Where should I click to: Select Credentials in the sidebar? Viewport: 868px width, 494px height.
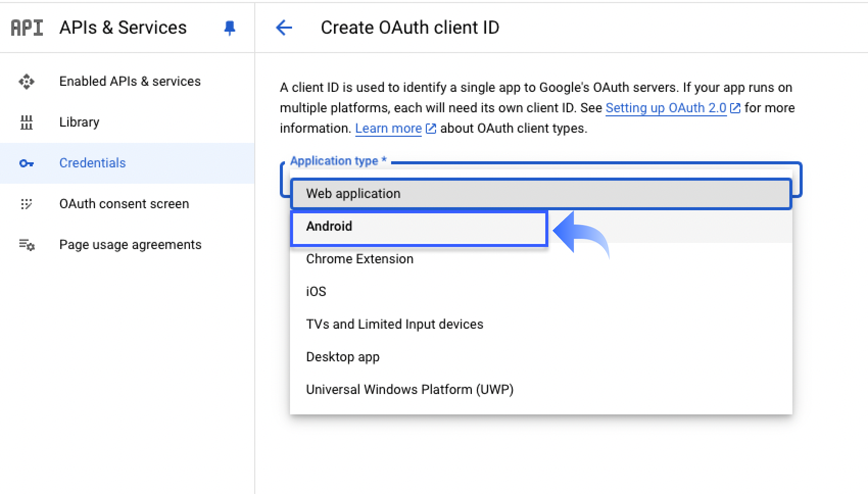pos(127,163)
